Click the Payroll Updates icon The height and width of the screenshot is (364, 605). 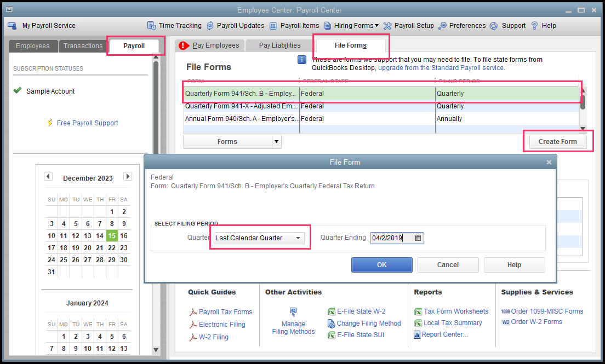[x=210, y=26]
